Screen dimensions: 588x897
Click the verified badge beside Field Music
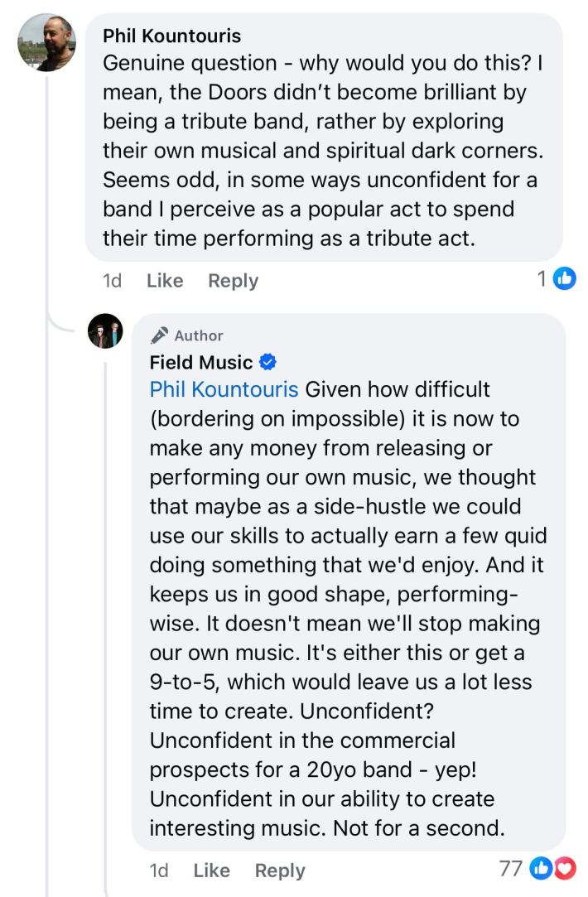pos(267,362)
